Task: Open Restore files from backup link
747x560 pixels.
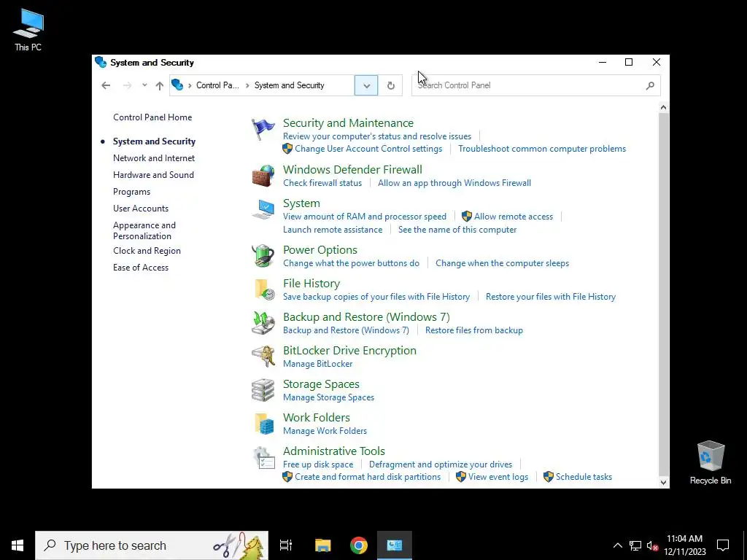Action: pos(474,330)
